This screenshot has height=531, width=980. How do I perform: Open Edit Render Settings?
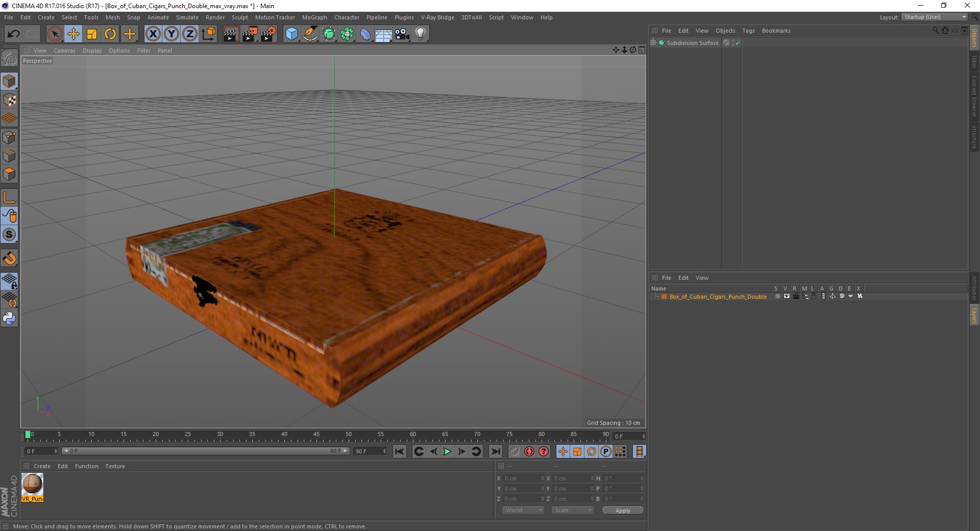coord(268,34)
